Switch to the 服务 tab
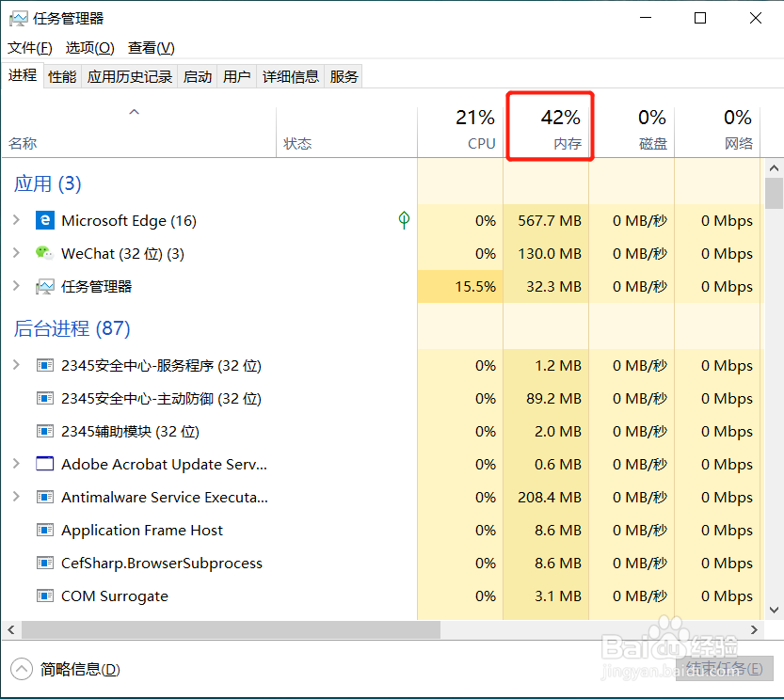 tap(344, 76)
